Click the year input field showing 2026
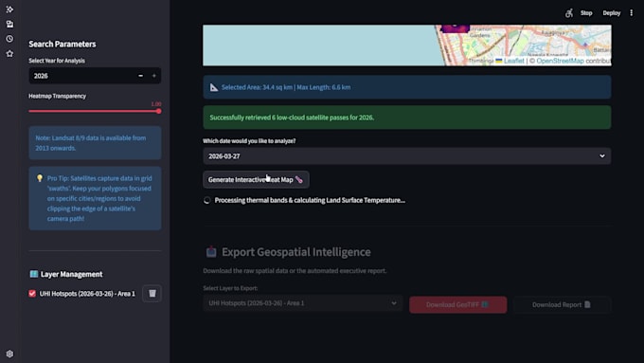The width and height of the screenshot is (644, 363). click(81, 76)
